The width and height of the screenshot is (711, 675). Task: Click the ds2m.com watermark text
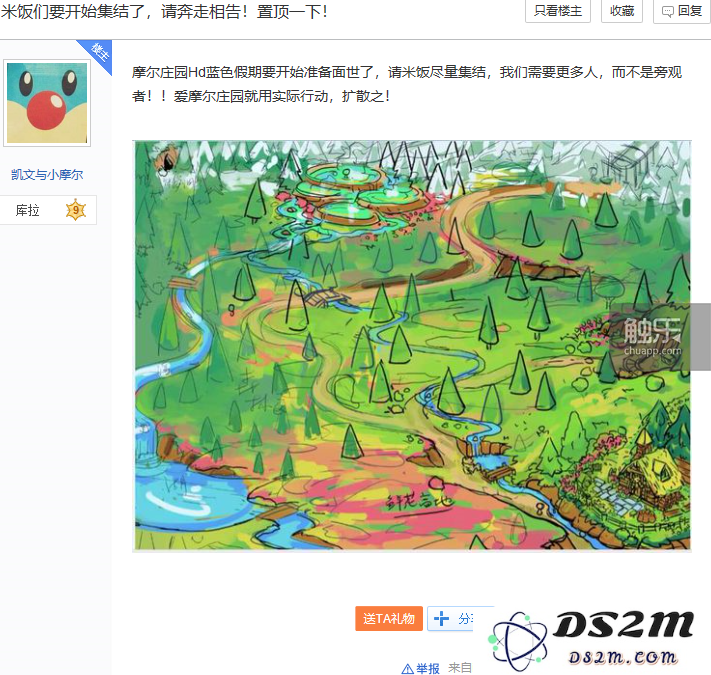pyautogui.click(x=623, y=657)
